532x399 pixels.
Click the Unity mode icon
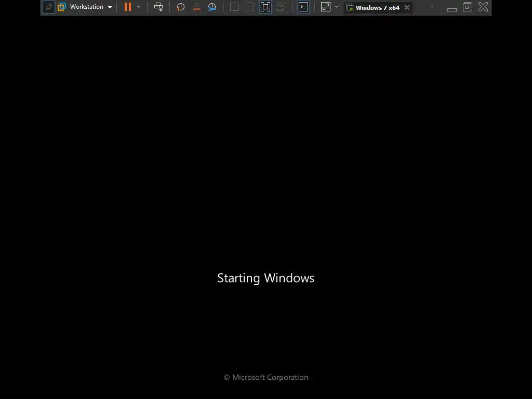(x=281, y=7)
